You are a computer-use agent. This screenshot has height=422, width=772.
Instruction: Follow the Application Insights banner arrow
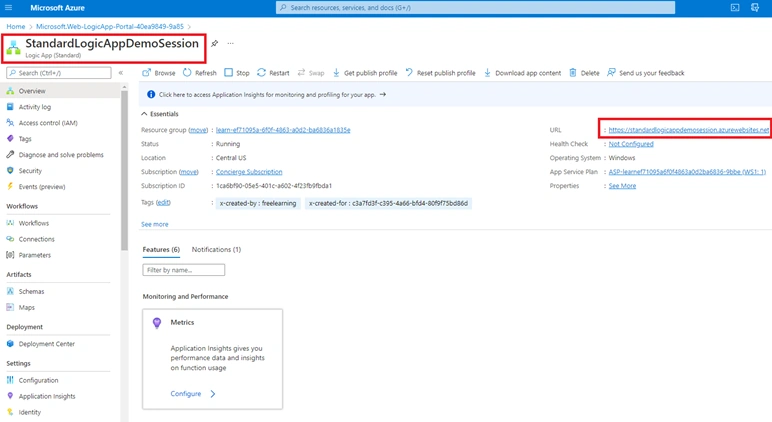pos(383,94)
